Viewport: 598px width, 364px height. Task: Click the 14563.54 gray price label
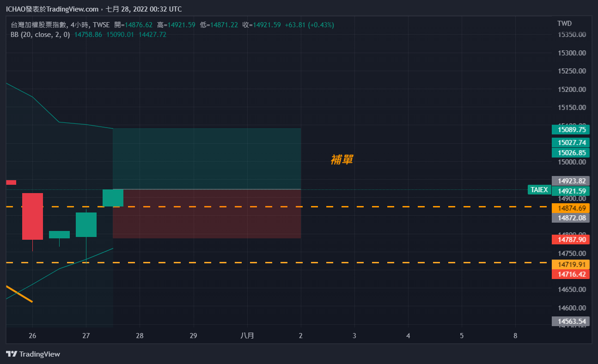click(571, 322)
